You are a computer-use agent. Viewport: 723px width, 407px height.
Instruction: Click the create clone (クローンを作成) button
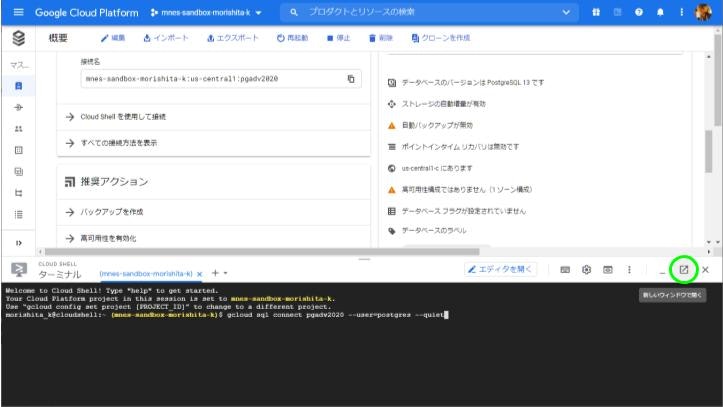pos(440,38)
